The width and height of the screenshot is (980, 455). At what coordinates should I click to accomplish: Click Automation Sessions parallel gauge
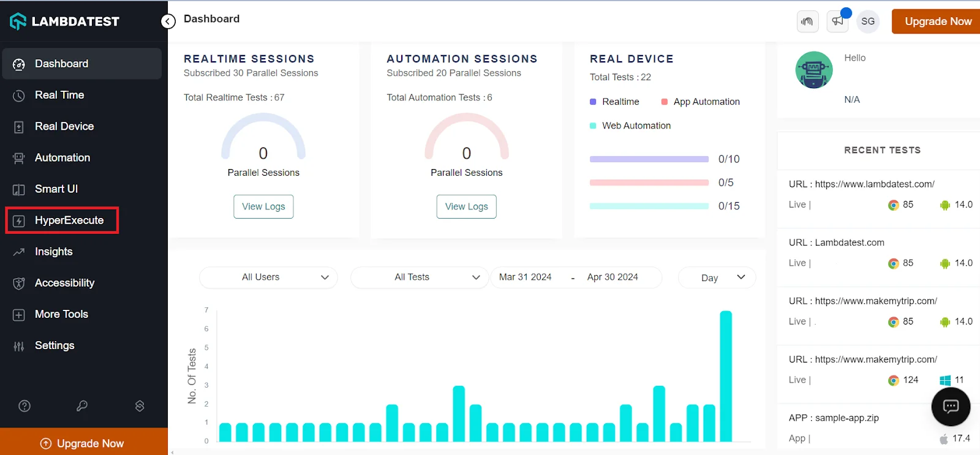point(467,137)
